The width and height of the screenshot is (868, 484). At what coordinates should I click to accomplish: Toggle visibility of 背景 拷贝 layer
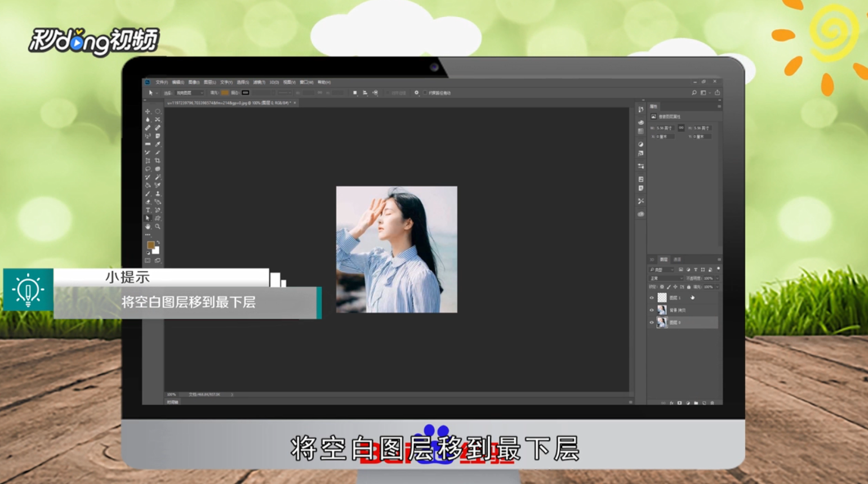(x=652, y=310)
